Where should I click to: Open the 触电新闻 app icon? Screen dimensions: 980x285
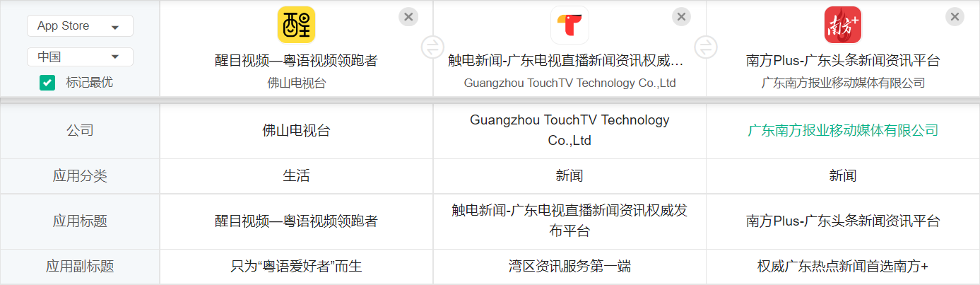[569, 25]
